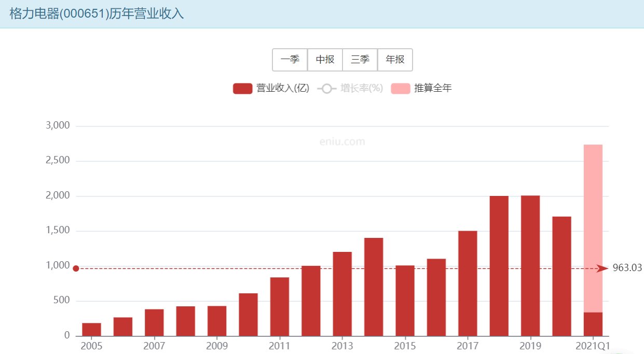Click the 2017 revenue bar

(x=468, y=283)
